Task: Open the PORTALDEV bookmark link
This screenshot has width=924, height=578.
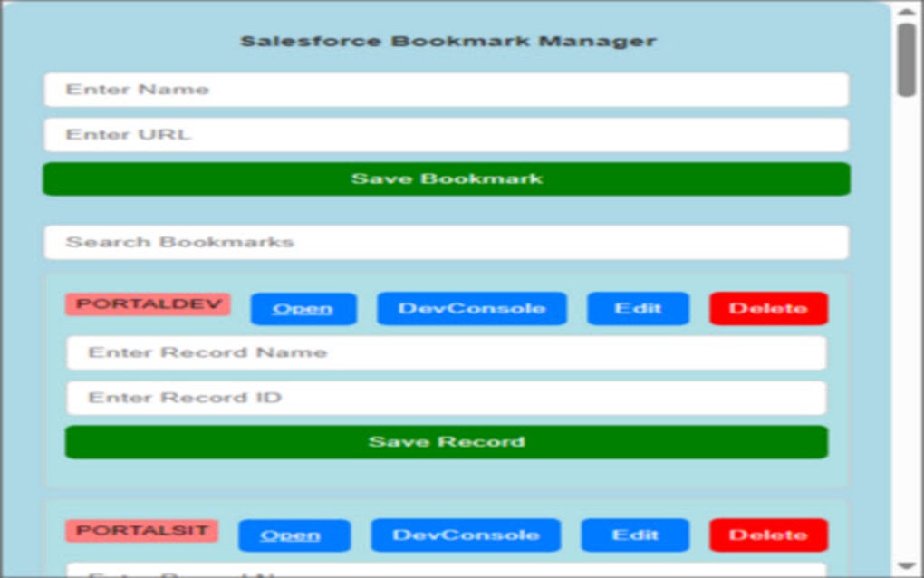Action: coord(303,308)
